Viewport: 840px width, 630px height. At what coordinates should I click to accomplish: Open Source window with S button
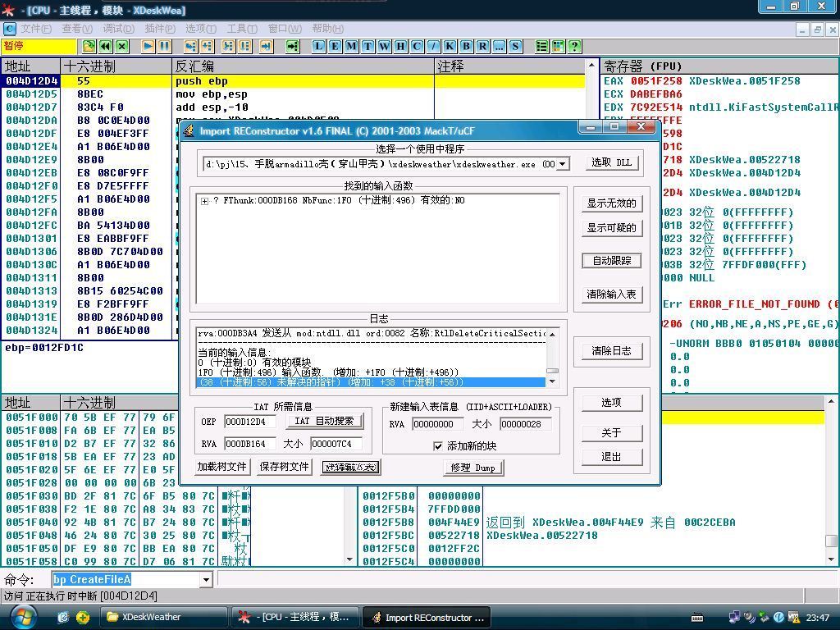tap(515, 46)
